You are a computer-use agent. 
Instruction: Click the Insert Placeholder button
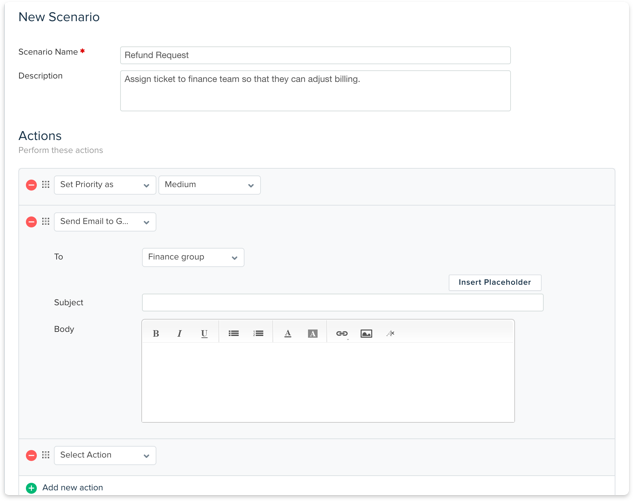click(495, 282)
